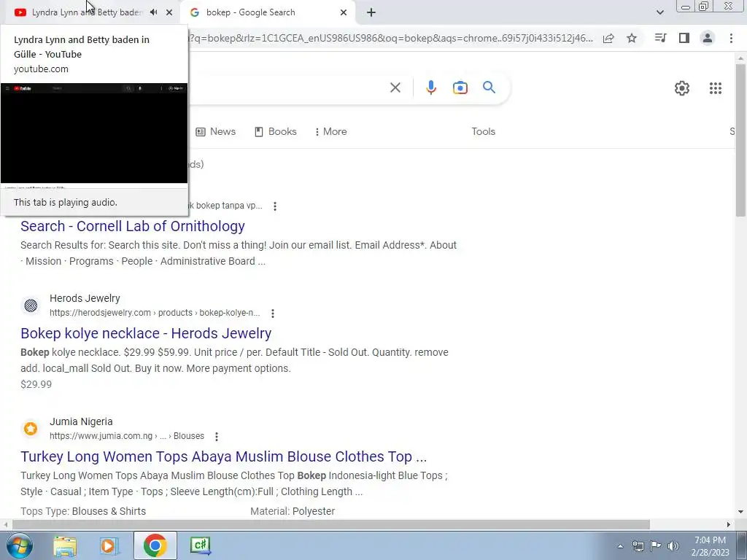The height and width of the screenshot is (560, 747).
Task: Start voice search with the microphone icon
Action: point(430,87)
